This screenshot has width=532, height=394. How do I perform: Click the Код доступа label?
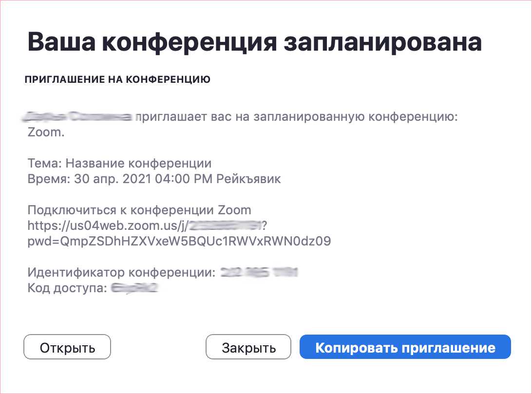67,288
